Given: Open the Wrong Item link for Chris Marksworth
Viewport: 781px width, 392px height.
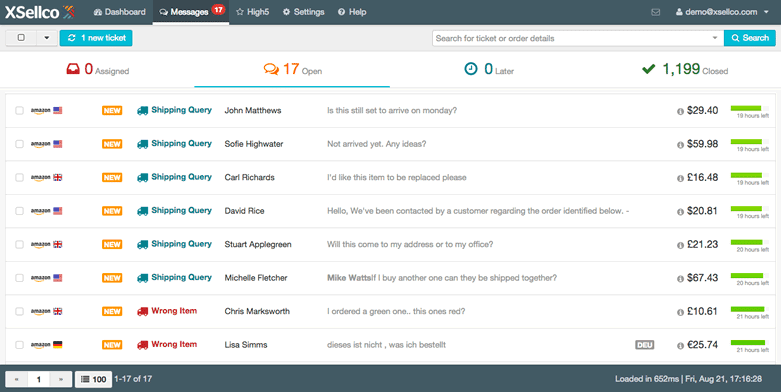Looking at the screenshot, I should [x=174, y=311].
